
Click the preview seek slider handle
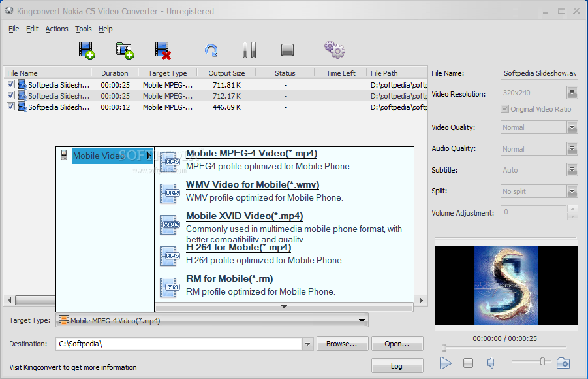[444, 348]
